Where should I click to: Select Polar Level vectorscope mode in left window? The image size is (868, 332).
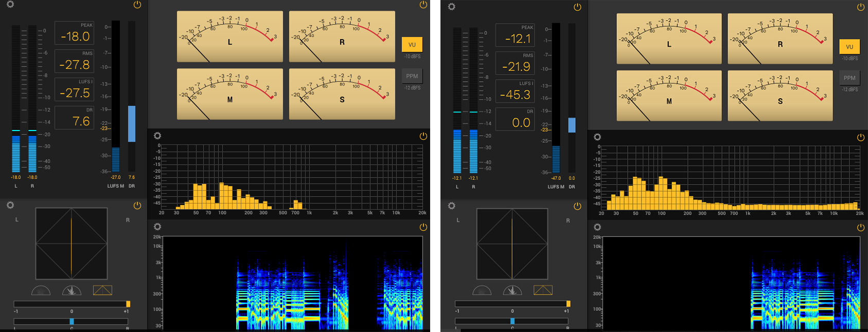(72, 291)
